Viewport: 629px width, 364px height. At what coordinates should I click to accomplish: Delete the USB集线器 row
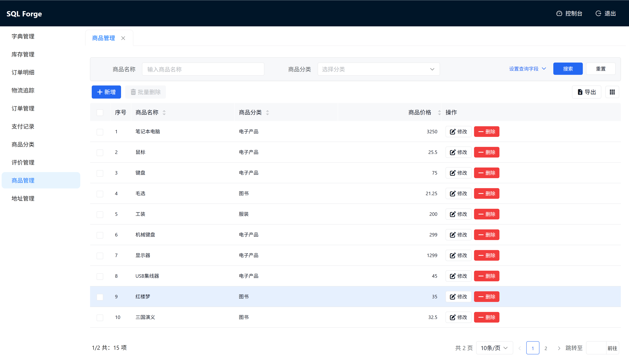[486, 276]
